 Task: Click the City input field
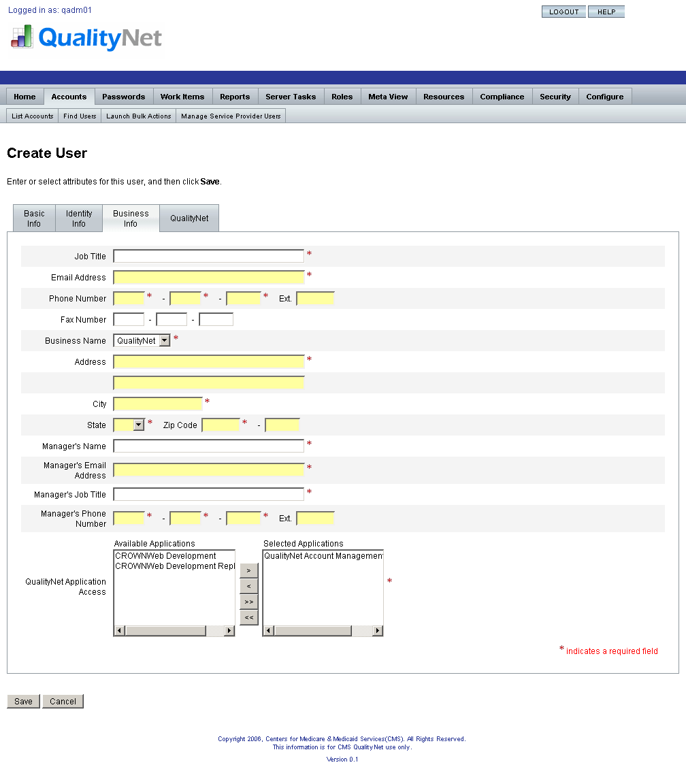pyautogui.click(x=158, y=404)
